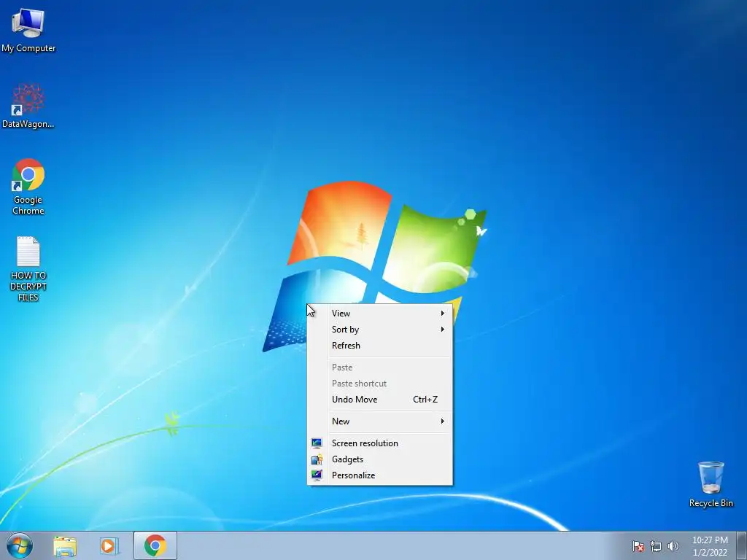The width and height of the screenshot is (747, 560).
Task: Open the volume speaker tray icon
Action: click(673, 546)
